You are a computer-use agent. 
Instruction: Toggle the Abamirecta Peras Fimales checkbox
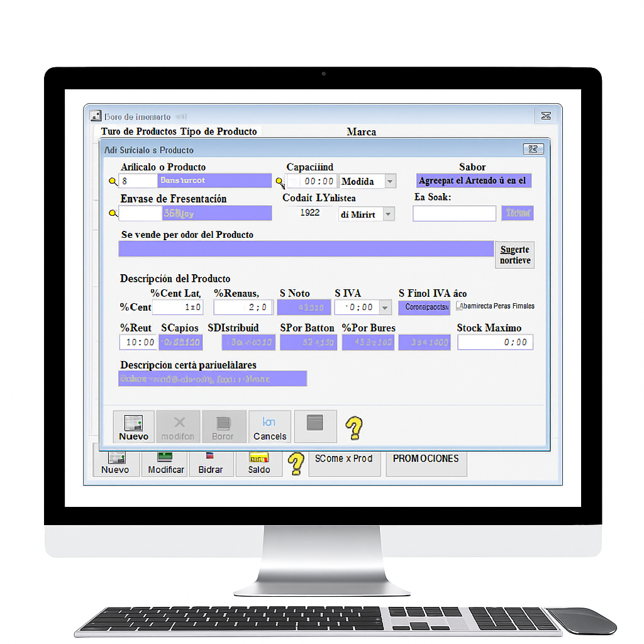coord(460,306)
